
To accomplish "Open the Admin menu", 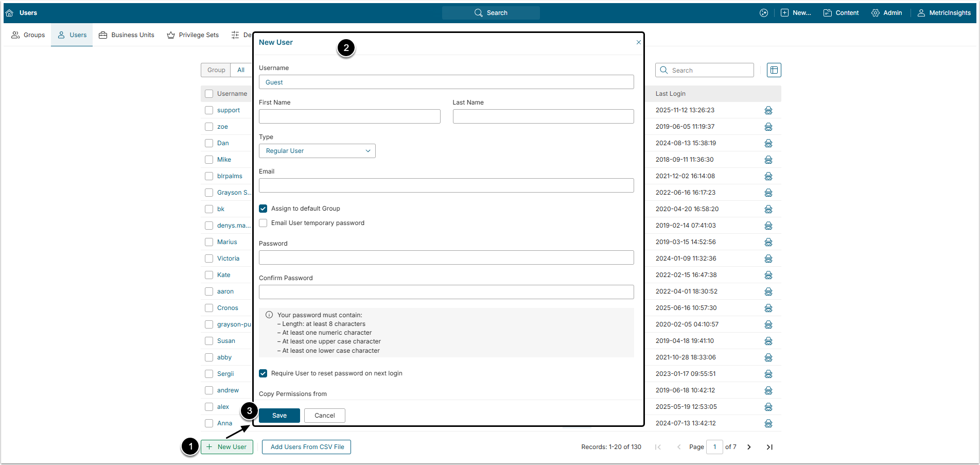I will click(886, 13).
